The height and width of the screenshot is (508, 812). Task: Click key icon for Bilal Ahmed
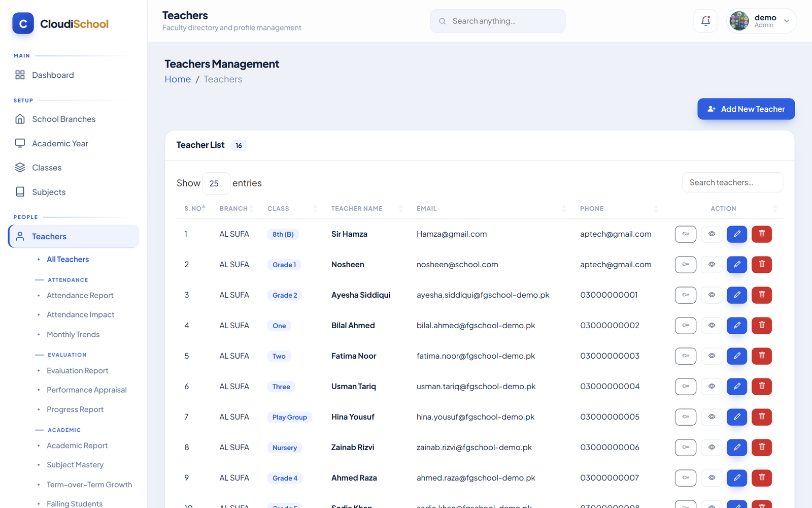pos(686,326)
